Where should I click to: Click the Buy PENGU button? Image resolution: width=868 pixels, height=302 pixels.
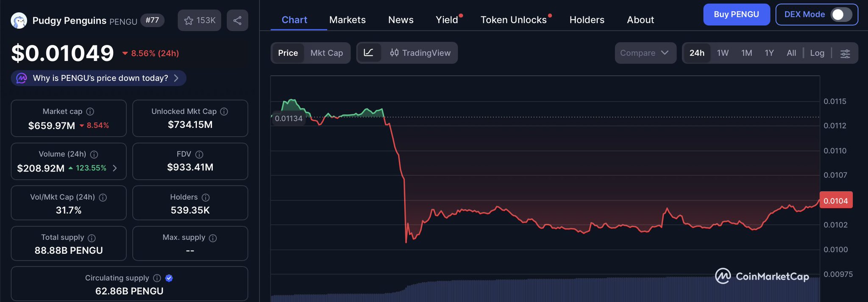(736, 14)
